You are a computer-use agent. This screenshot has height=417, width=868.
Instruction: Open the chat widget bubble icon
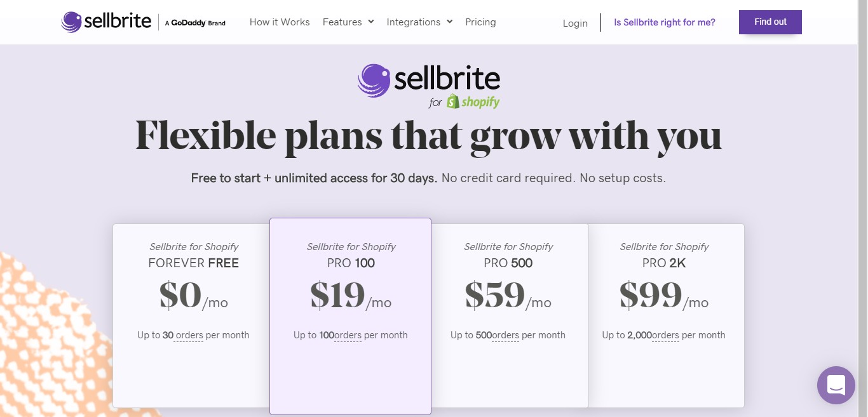point(836,385)
